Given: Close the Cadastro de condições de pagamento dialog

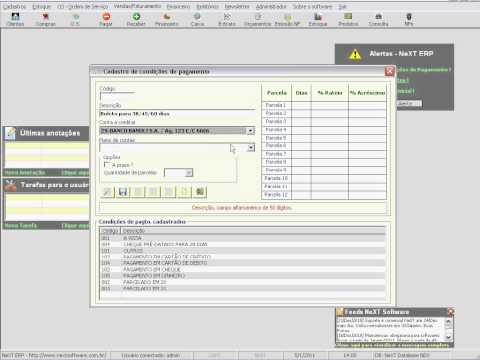Looking at the screenshot, I should 389,71.
